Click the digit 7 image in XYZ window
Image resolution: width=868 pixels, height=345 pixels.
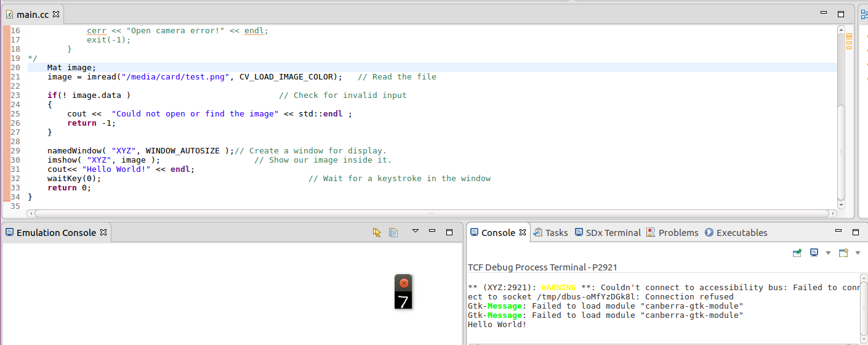[x=403, y=301]
